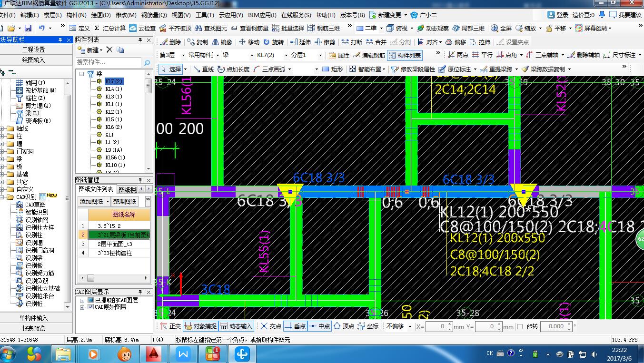Select the 旋转 rotate tool
Screen dimensions: 644x363
point(273,42)
